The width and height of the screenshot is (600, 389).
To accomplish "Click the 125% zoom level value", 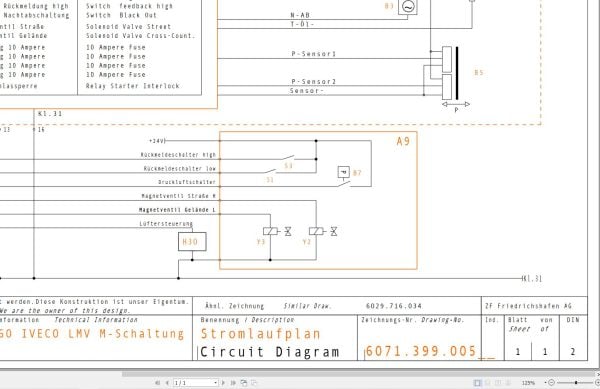I will click(x=528, y=383).
